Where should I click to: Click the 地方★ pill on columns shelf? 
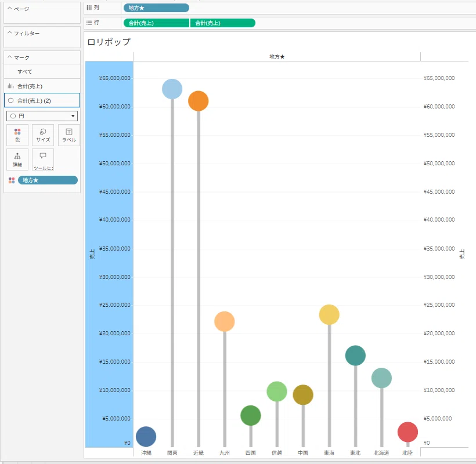[x=156, y=8]
